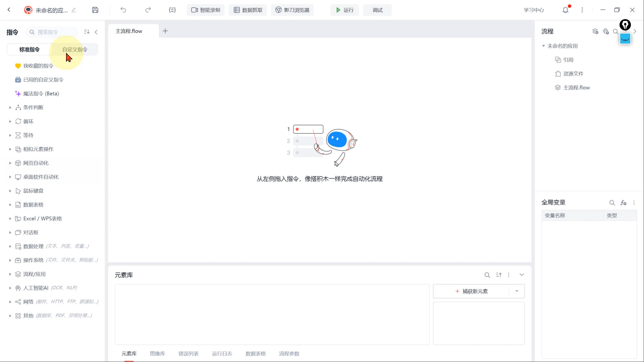Redo the last action

pyautogui.click(x=148, y=10)
